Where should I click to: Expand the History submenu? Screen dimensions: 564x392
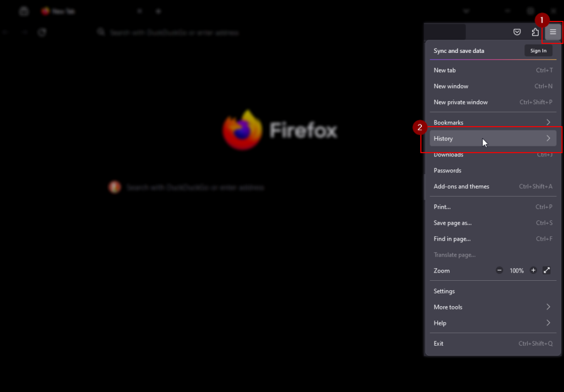(492, 139)
